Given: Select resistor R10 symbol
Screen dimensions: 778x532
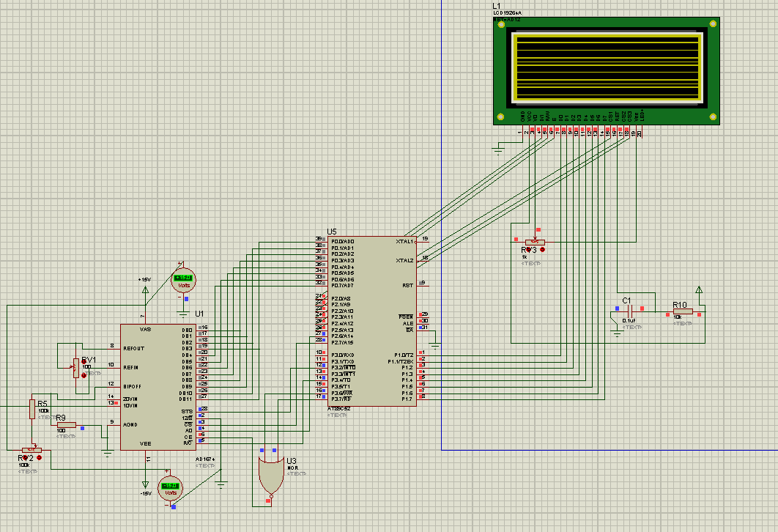Looking at the screenshot, I should click(683, 311).
